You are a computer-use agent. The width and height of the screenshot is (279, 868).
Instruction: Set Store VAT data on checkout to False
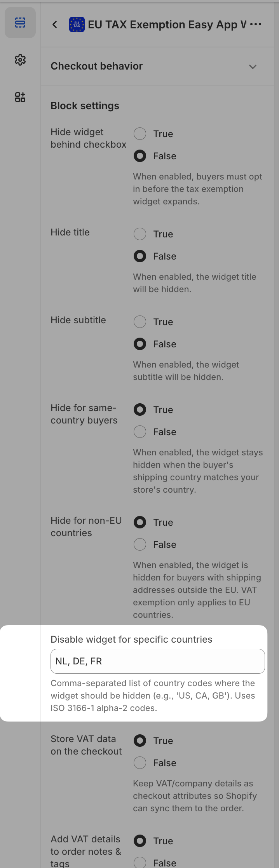(140, 763)
